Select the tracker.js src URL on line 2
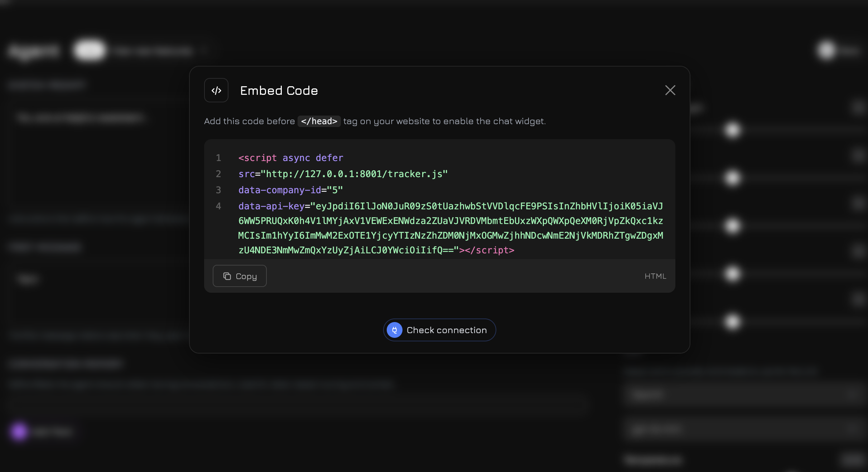Screen dimensions: 868x472 pyautogui.click(x=355, y=174)
